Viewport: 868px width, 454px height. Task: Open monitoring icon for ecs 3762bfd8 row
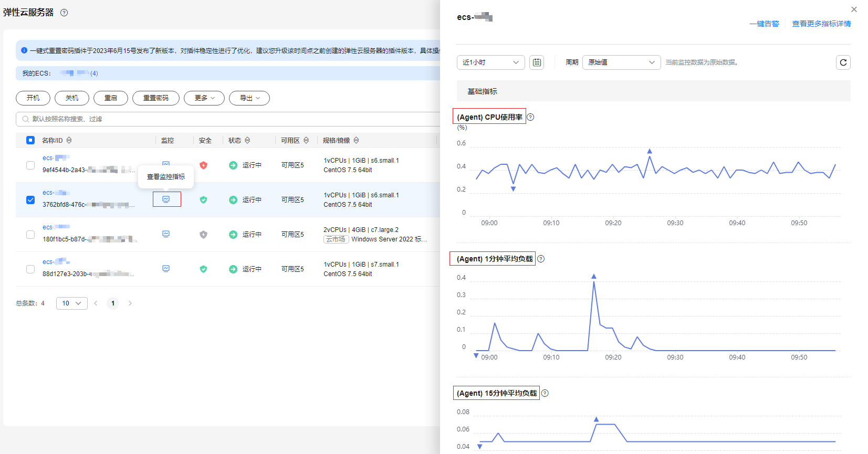tap(166, 199)
